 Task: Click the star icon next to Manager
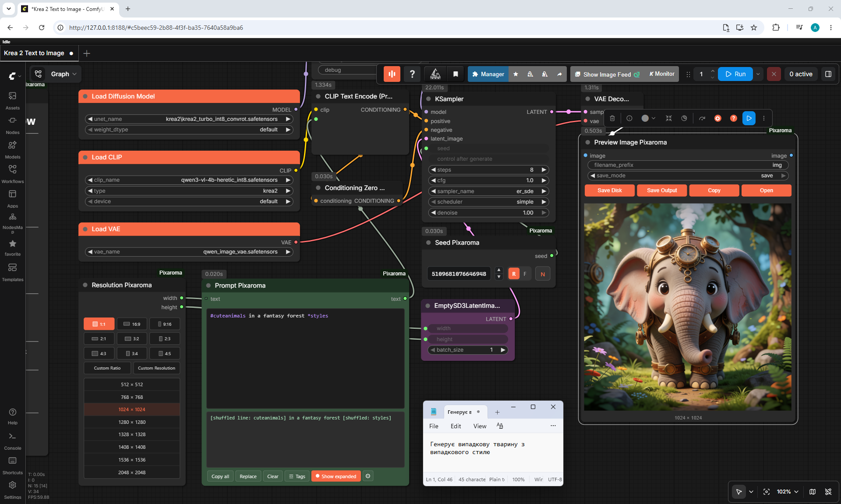click(x=516, y=74)
